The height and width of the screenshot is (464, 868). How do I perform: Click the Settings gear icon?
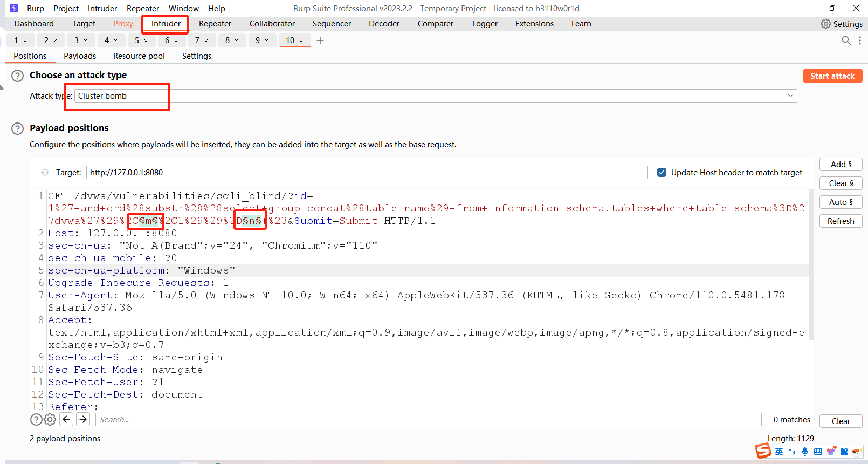click(825, 24)
